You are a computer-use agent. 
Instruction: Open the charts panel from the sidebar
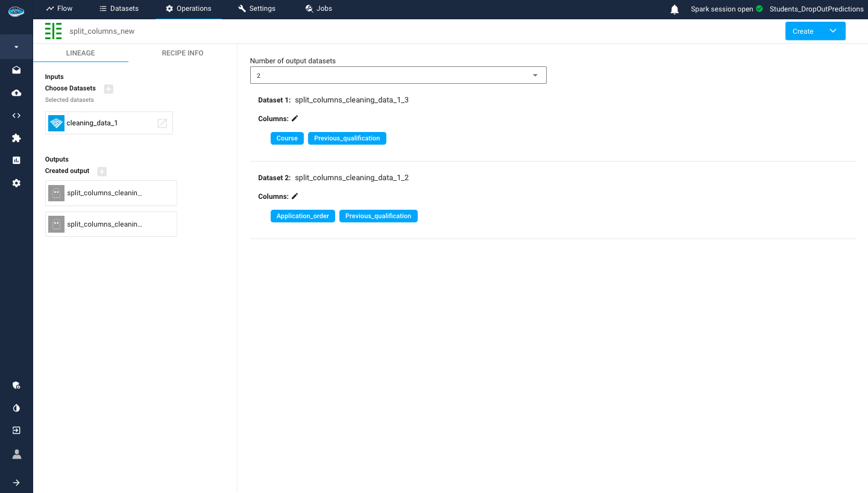[x=16, y=160]
